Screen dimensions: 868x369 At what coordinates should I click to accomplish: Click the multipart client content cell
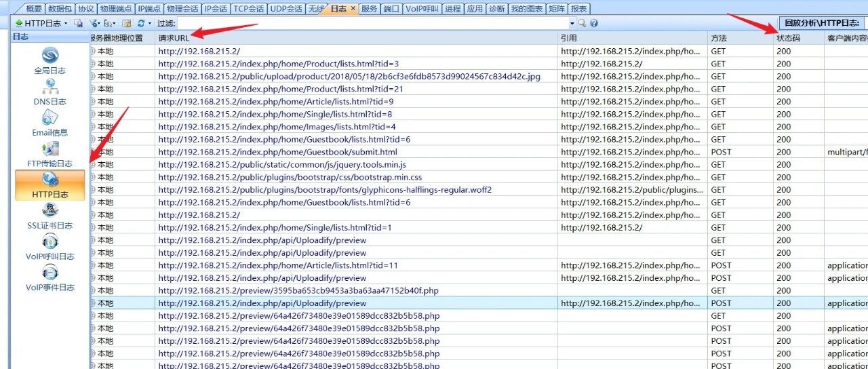pyautogui.click(x=847, y=152)
